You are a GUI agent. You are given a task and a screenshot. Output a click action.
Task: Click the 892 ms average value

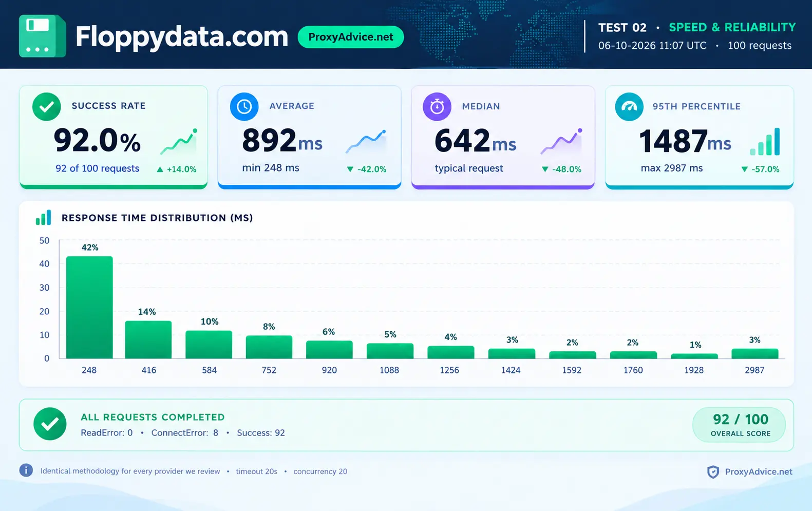(282, 140)
